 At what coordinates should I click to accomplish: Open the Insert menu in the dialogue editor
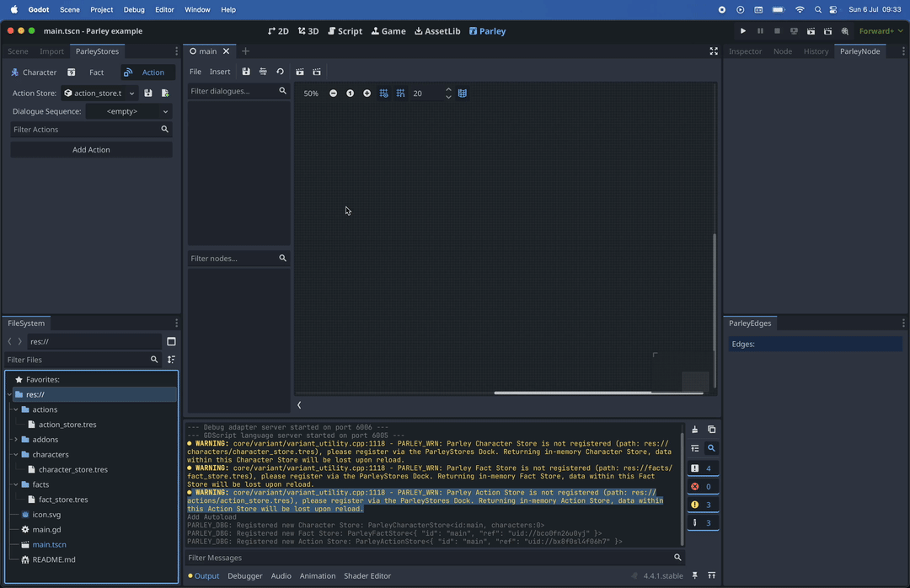click(219, 72)
